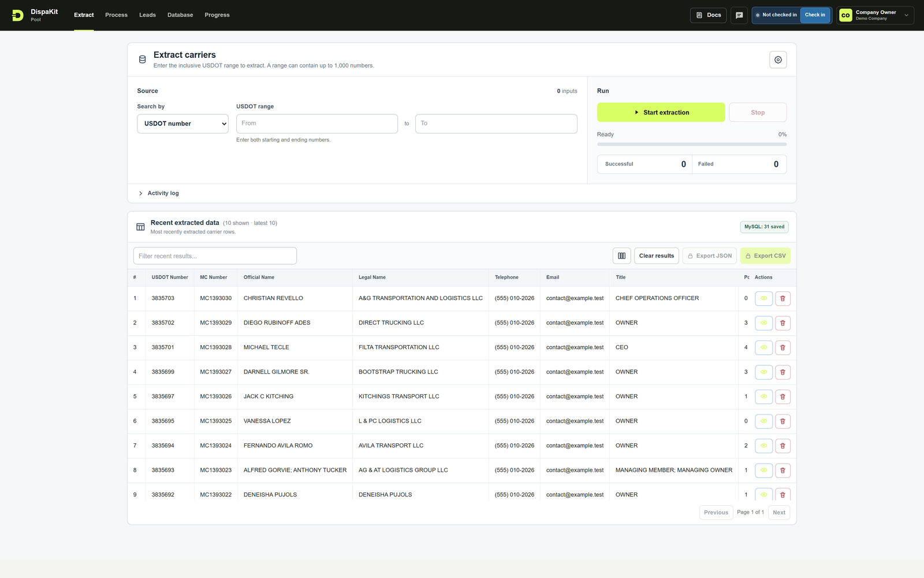This screenshot has width=924, height=578.
Task: View details for JACK C KITCHING row
Action: pos(763,397)
